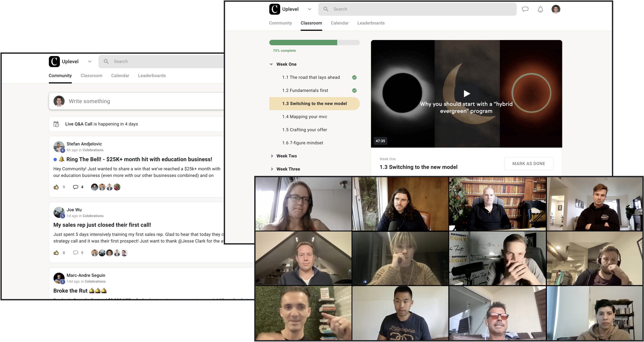Collapse the Week One section
This screenshot has height=342, width=644.
click(271, 64)
